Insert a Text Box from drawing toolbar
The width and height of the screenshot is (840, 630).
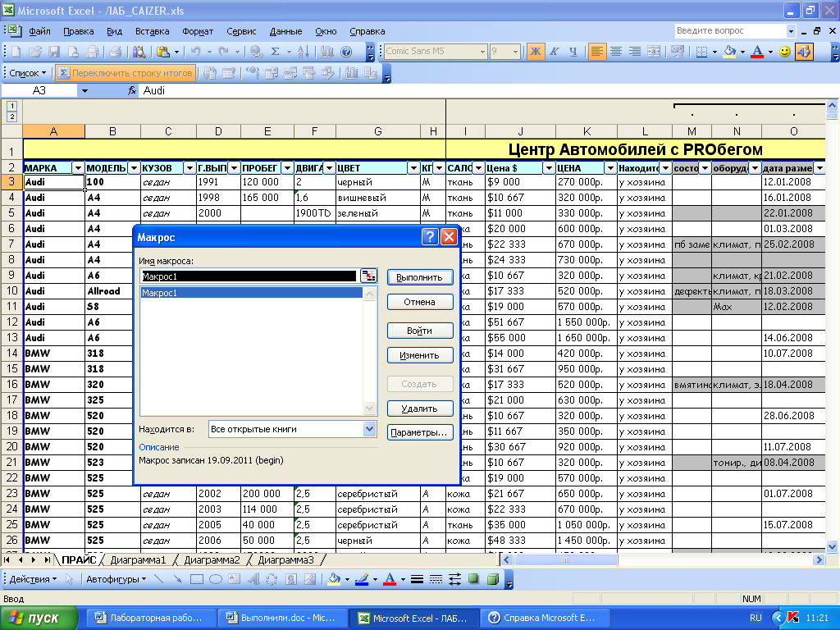pyautogui.click(x=234, y=579)
